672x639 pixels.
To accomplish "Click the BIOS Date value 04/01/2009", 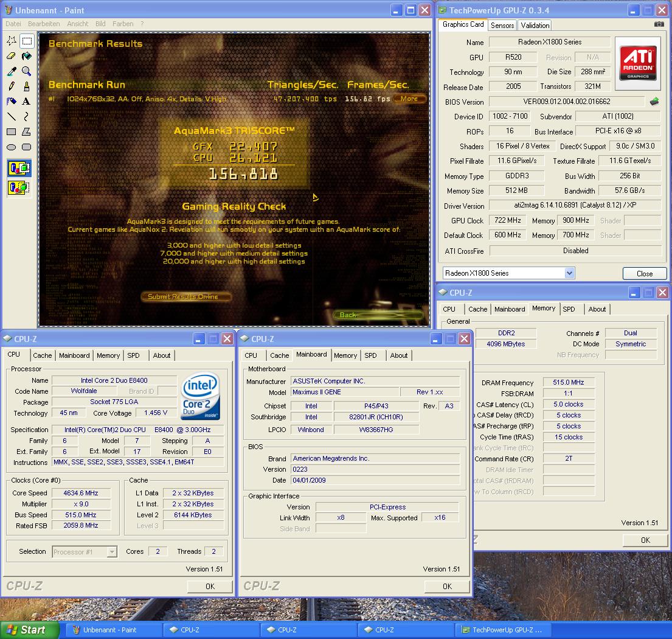I will coord(375,480).
